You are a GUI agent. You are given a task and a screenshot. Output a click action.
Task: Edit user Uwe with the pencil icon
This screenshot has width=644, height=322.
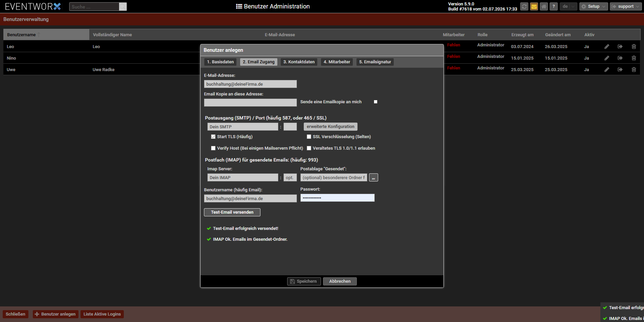[x=607, y=69]
